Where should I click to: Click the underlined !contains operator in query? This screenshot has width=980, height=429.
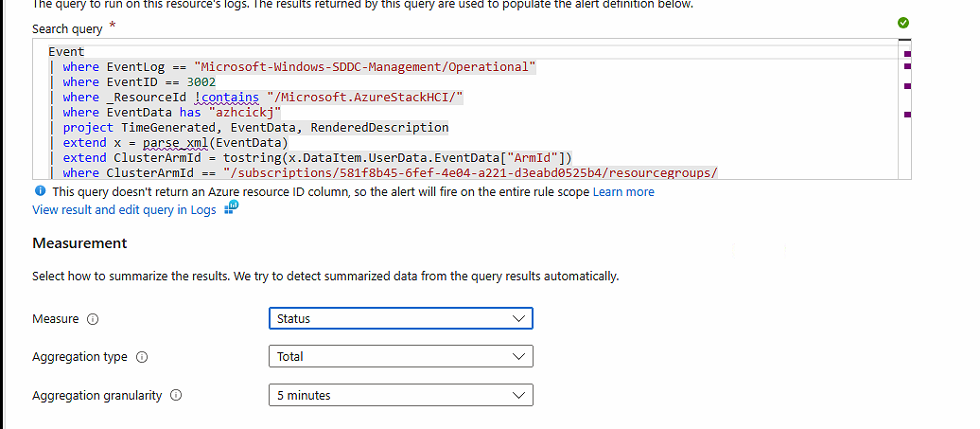click(225, 98)
